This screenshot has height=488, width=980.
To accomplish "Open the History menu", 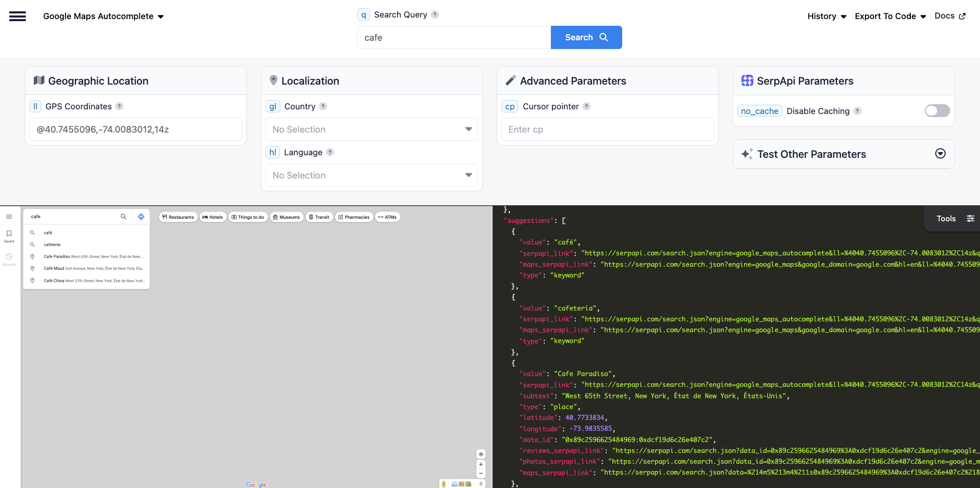I will [827, 17].
